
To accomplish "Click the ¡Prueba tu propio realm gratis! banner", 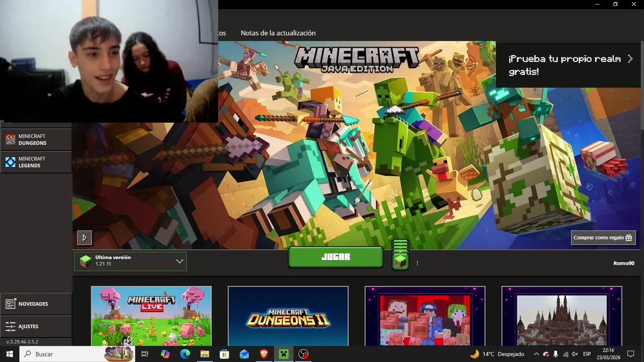I will pos(569,65).
